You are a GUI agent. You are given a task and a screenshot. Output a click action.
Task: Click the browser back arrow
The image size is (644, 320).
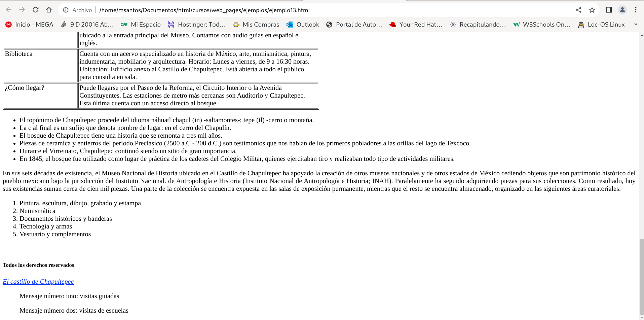(x=9, y=10)
